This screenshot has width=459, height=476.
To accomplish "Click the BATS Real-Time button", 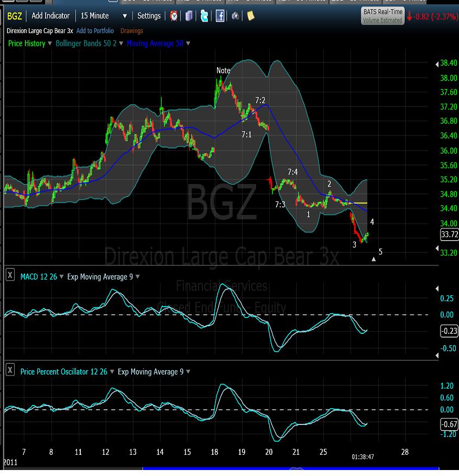I will pos(382,15).
